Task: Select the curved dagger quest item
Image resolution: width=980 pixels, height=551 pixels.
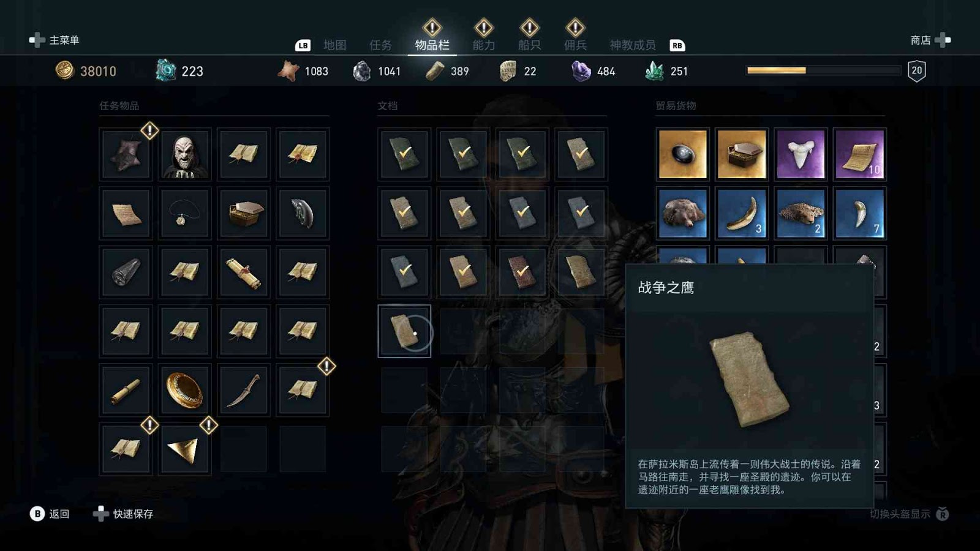Action: tap(243, 390)
